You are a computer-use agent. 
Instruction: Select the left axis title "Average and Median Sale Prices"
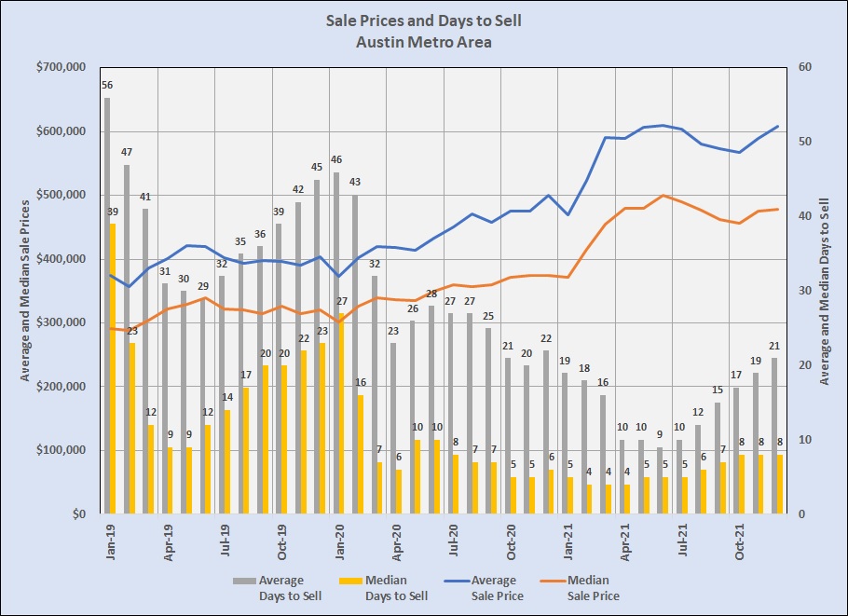[26, 291]
